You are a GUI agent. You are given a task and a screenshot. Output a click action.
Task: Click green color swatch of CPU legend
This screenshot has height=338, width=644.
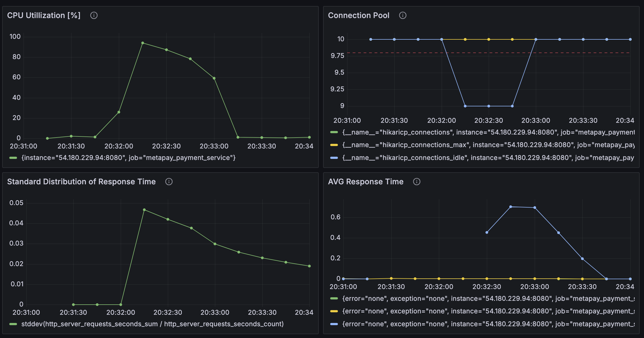point(13,158)
